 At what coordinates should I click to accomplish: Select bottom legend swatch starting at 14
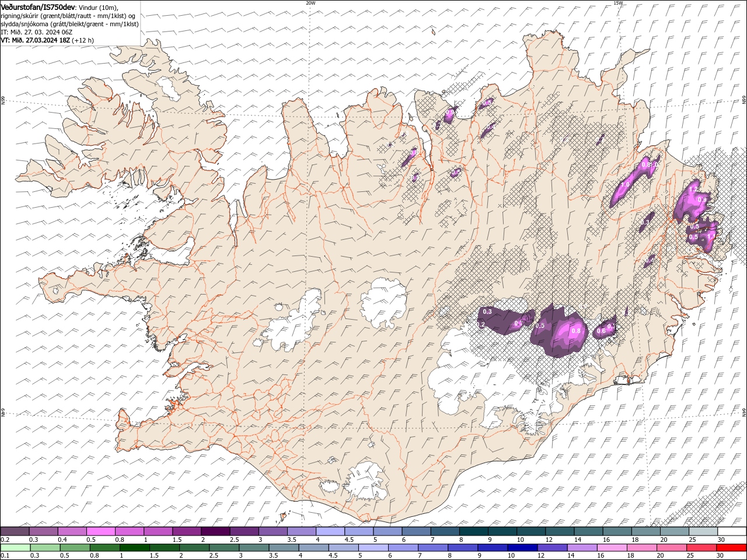(x=582, y=547)
